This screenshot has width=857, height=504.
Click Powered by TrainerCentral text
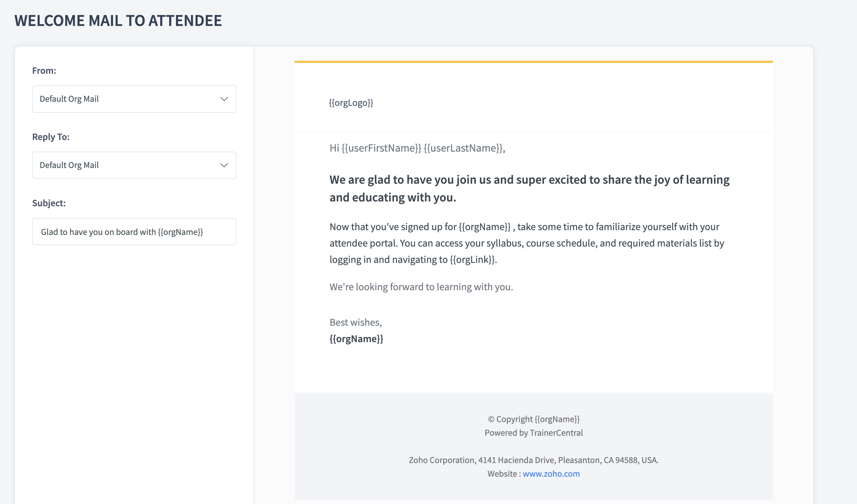(534, 433)
